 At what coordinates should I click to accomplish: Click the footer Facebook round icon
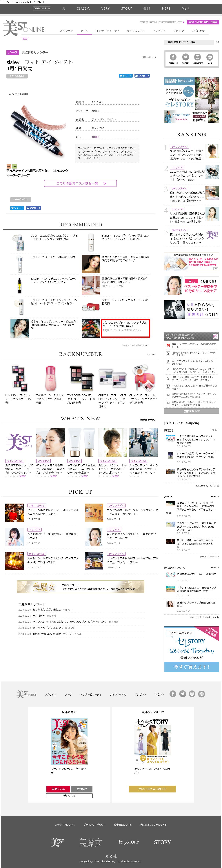click(173, 694)
